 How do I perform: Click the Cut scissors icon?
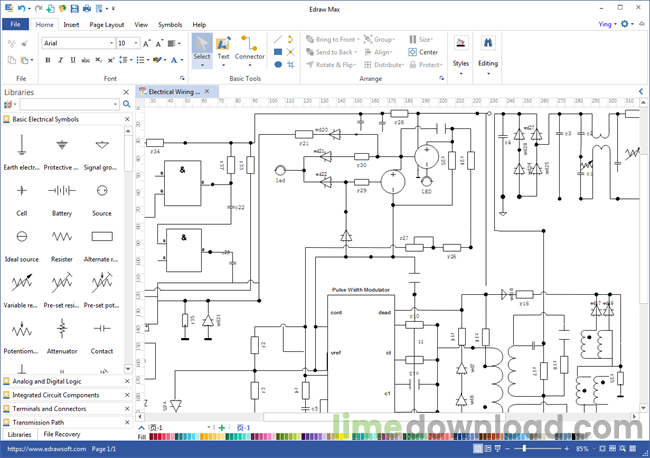pos(12,43)
